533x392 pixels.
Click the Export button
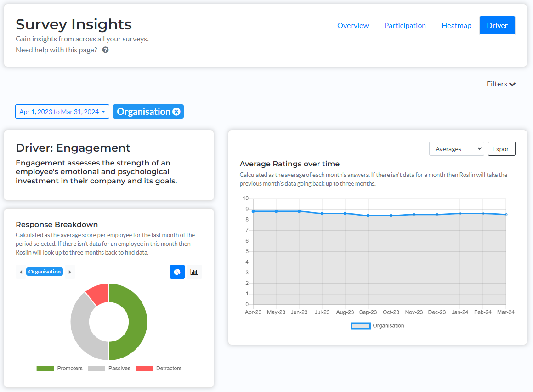[501, 148]
